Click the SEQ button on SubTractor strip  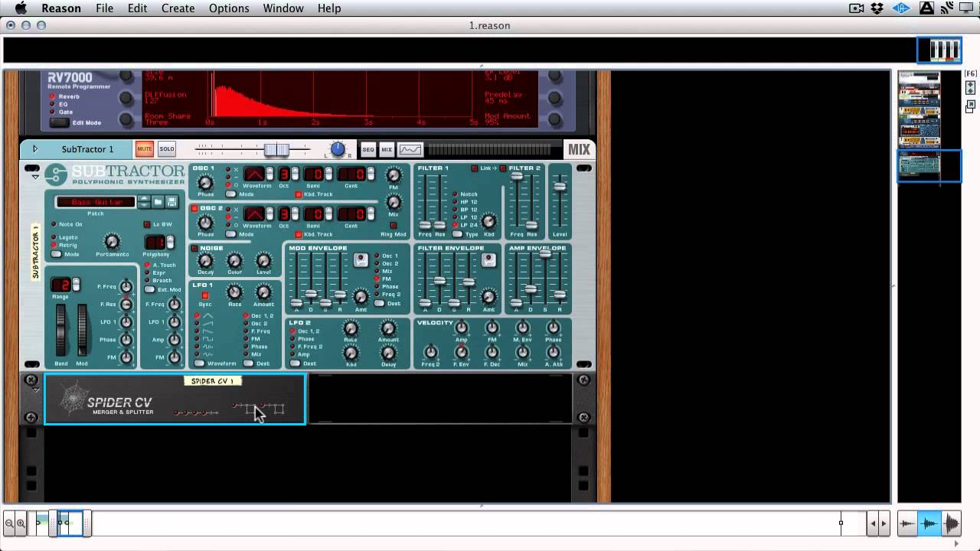click(368, 149)
